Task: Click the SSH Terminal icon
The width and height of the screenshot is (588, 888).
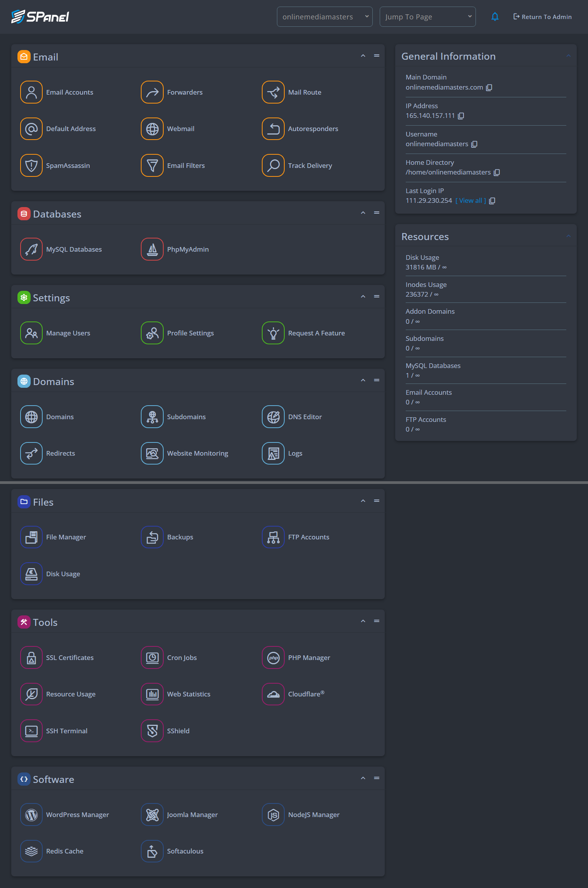Action: click(31, 731)
